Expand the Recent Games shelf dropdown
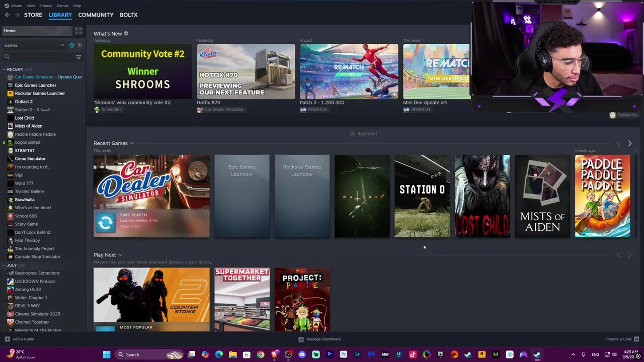Image resolution: width=644 pixels, height=362 pixels. point(132,144)
